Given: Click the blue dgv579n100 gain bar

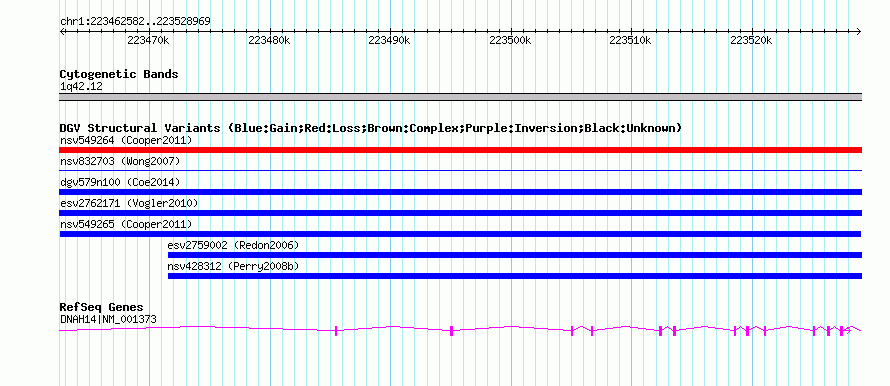Looking at the screenshot, I should (460, 192).
